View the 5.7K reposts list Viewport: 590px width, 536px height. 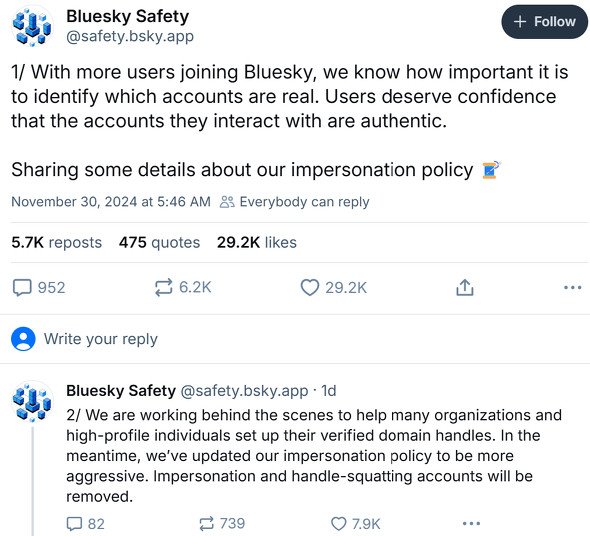point(56,242)
